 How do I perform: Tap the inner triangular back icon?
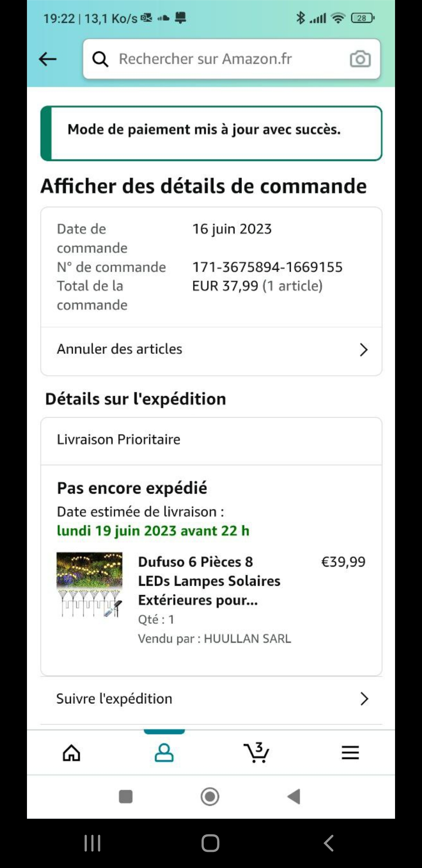click(294, 796)
